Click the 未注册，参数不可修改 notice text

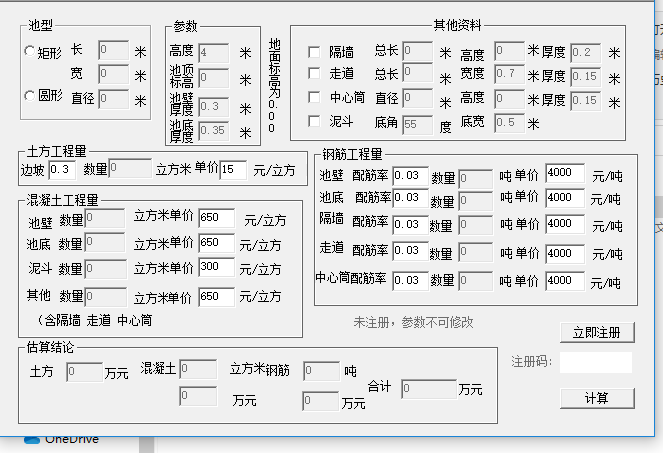(x=414, y=323)
